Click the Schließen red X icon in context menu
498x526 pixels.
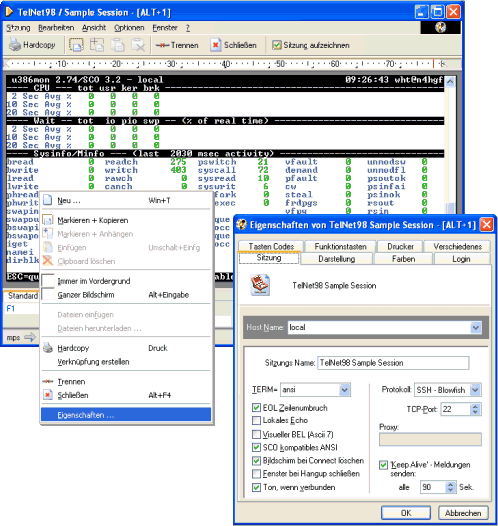click(x=48, y=395)
